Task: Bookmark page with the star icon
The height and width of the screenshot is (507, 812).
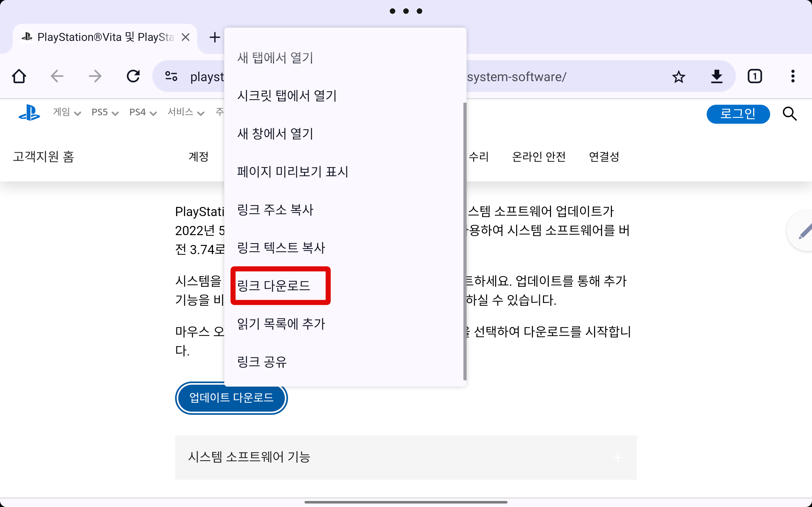Action: [678, 77]
